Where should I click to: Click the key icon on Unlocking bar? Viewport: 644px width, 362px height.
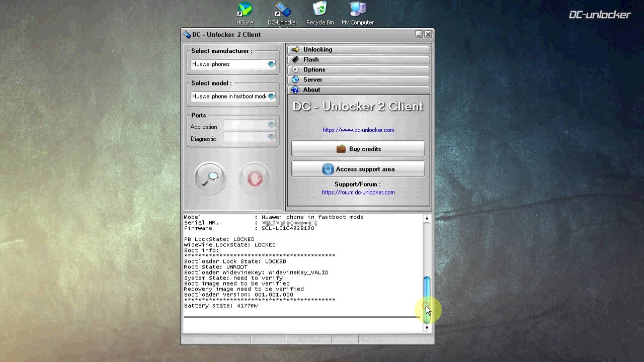click(x=295, y=49)
